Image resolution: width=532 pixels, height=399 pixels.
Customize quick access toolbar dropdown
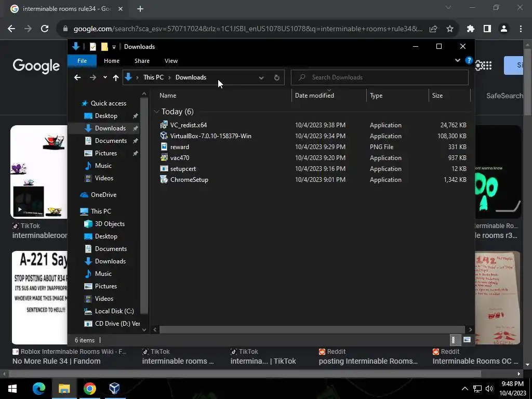114,47
